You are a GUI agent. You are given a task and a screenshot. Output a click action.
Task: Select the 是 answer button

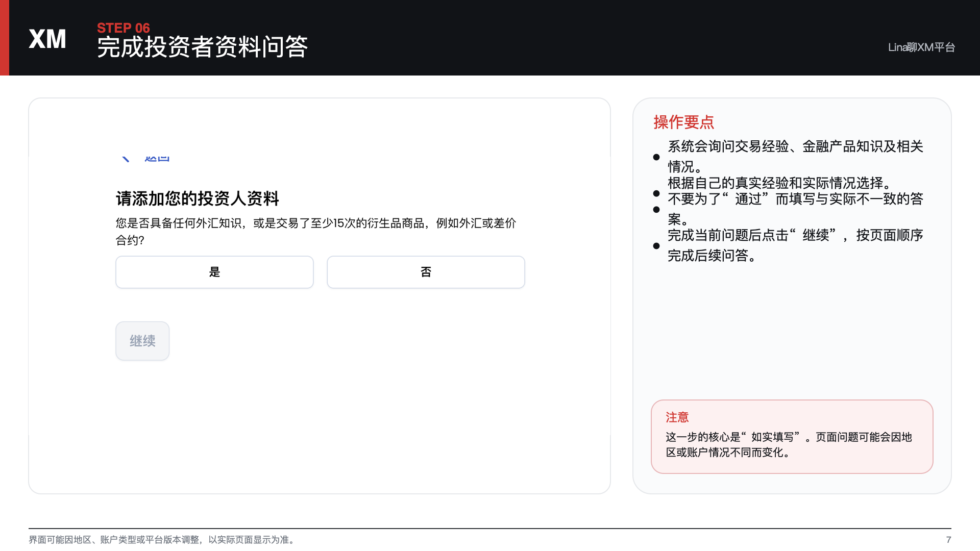tap(214, 272)
